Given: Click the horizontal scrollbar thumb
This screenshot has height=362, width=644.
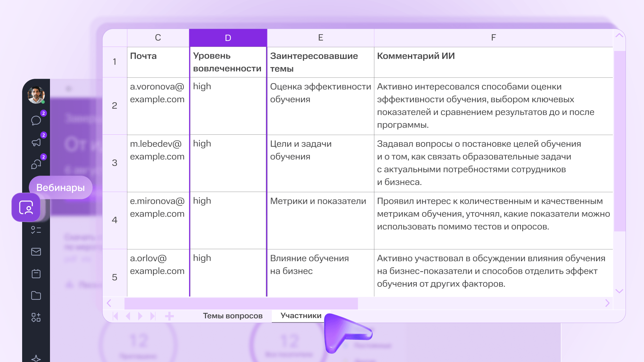Looking at the screenshot, I should (241, 304).
